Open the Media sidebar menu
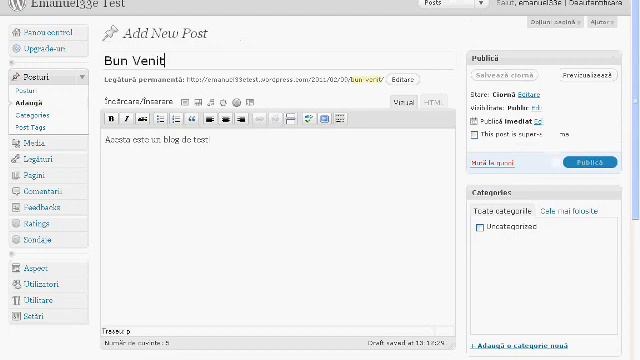The width and height of the screenshot is (640, 360). point(48,143)
